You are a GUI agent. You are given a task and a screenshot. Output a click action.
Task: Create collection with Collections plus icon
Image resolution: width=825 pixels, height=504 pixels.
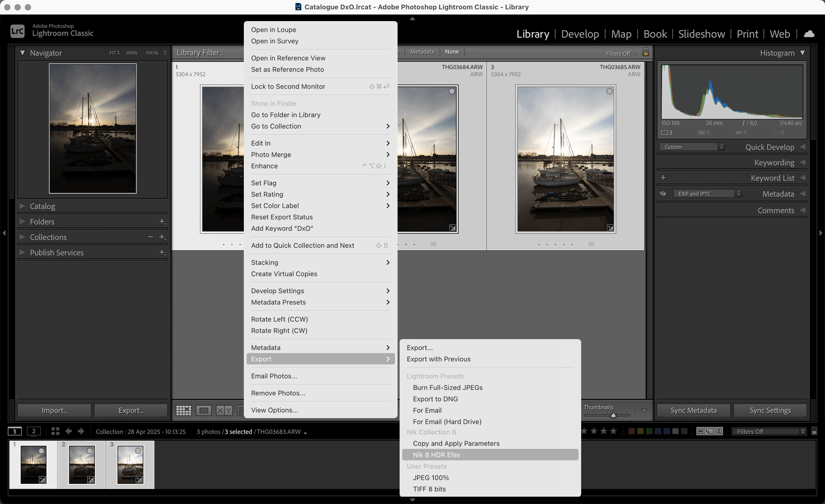[162, 237]
